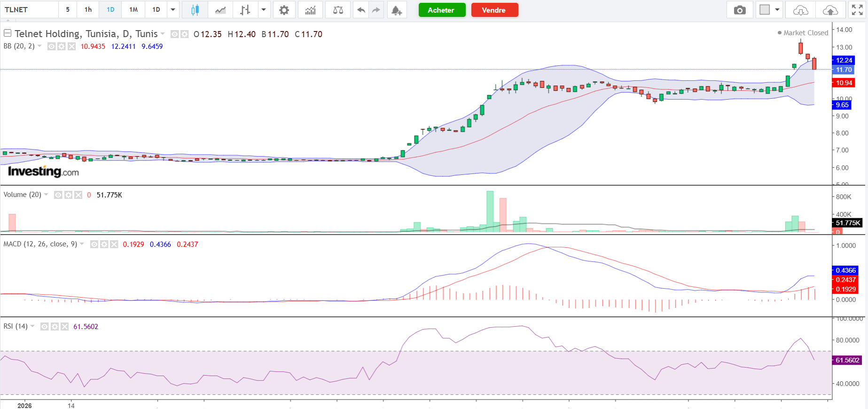Switch to the area chart style icon
Viewport: 868px width, 409px height.
220,10
